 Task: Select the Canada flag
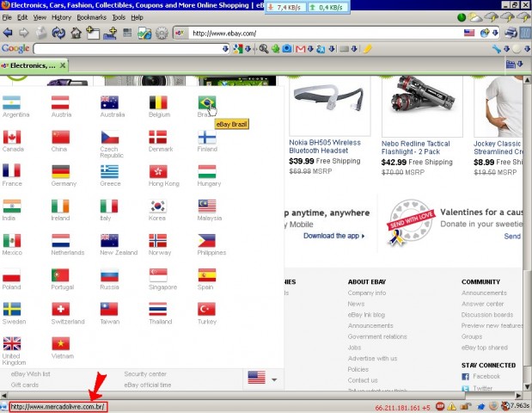[11, 137]
